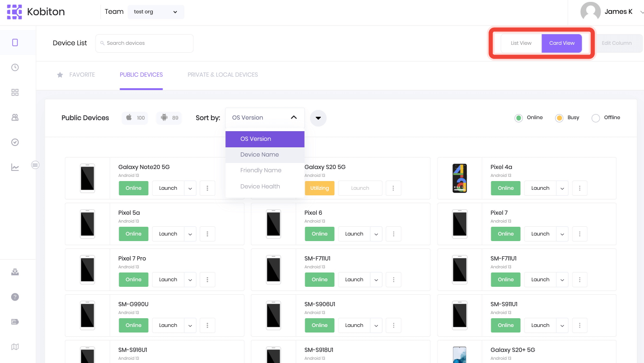Open more options for Galaxy Note20 5G
Viewport: 644px width, 363px height.
pyautogui.click(x=208, y=188)
